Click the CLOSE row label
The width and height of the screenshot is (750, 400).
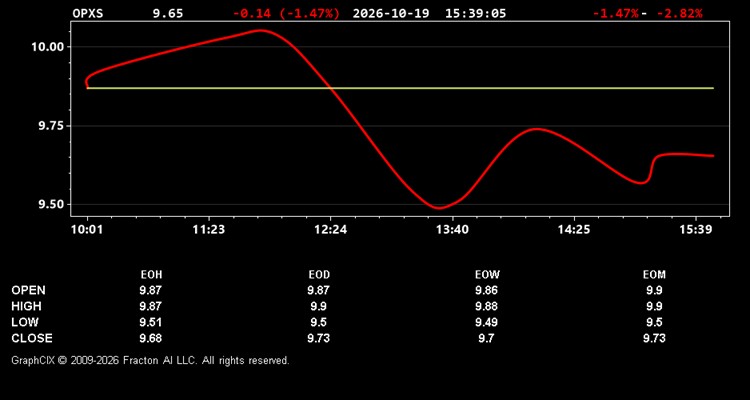tap(32, 338)
